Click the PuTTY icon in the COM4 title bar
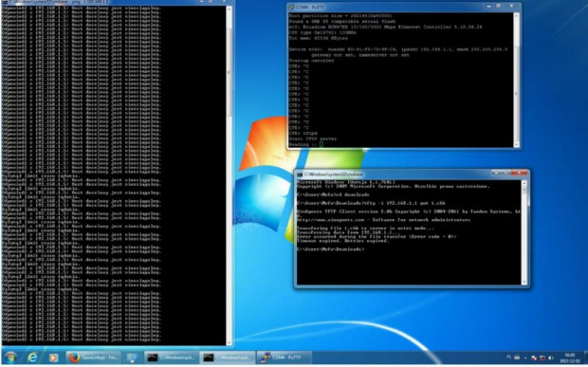The height and width of the screenshot is (367, 588). 292,8
